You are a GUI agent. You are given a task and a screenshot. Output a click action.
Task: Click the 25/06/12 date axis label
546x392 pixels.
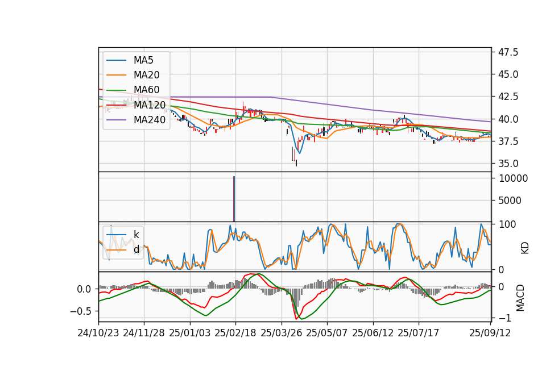[373, 333]
